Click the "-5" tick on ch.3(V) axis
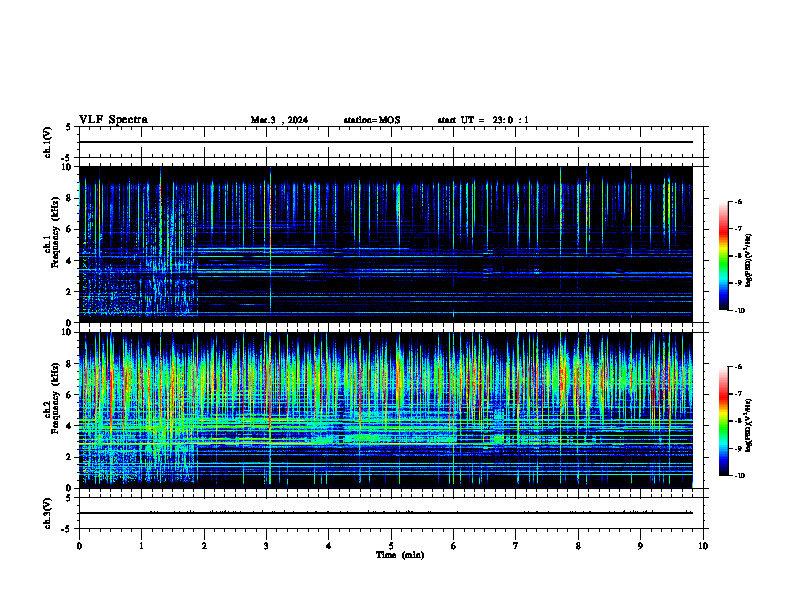This screenshot has height=612, width=792. click(66, 529)
